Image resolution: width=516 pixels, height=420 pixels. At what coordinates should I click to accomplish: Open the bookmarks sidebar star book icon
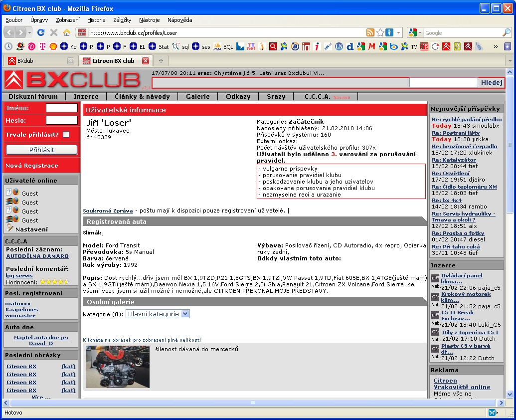(508, 47)
